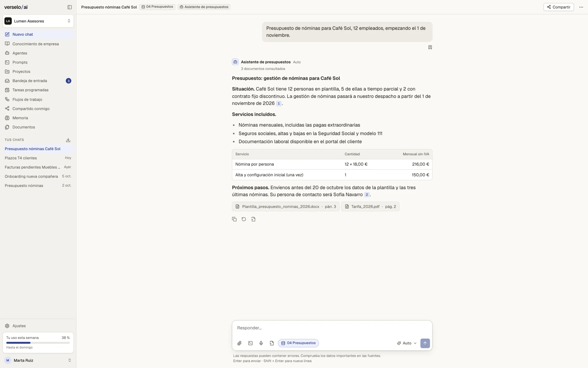Screen dimensions: 588x368
Task: Collapse the sidebar with the panel icon
Action: pos(70,7)
